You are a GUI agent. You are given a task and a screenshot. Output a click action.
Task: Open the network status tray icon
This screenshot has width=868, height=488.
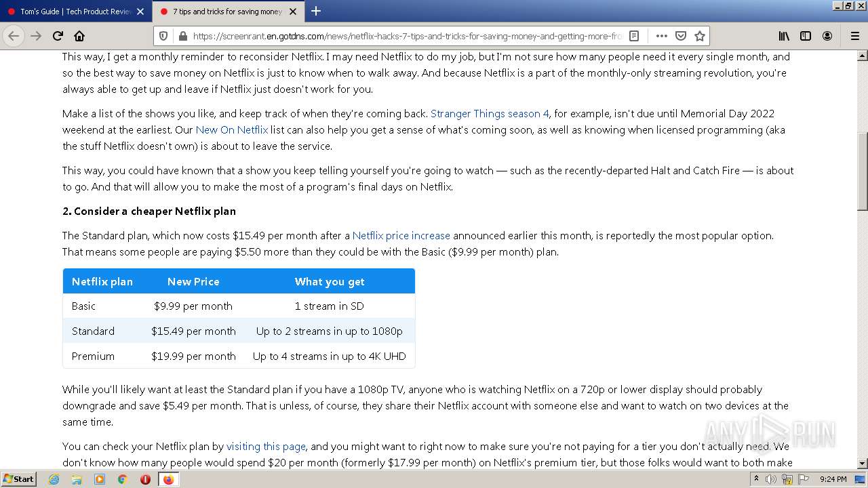(x=787, y=479)
